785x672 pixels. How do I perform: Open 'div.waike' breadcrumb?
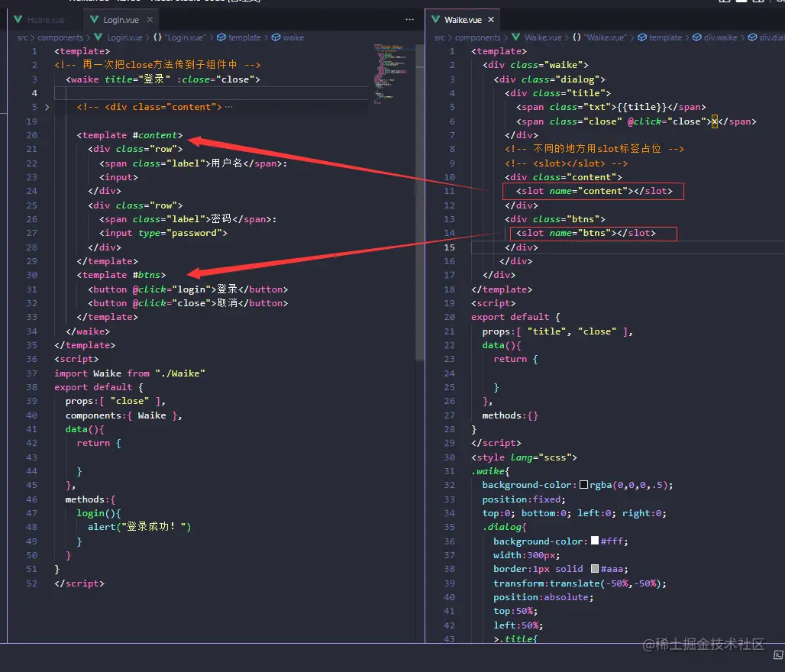[715, 37]
